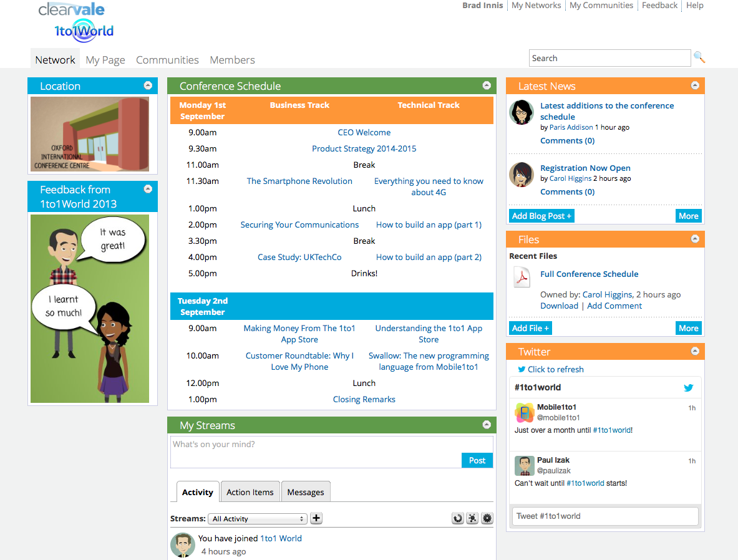The height and width of the screenshot is (560, 738).
Task: Click the search magnifier icon
Action: click(x=699, y=57)
